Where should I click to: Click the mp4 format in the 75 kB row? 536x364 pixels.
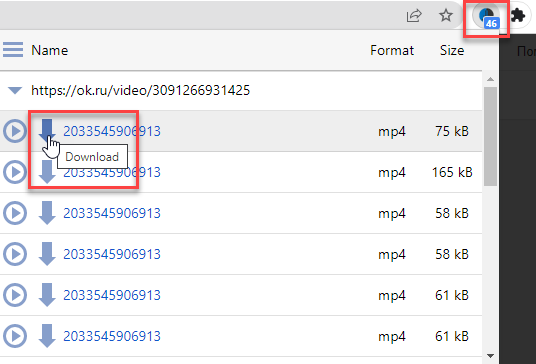point(392,132)
